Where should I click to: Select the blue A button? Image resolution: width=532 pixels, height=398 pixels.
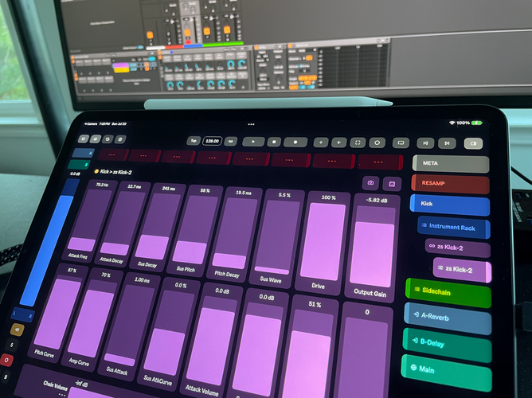point(83,153)
